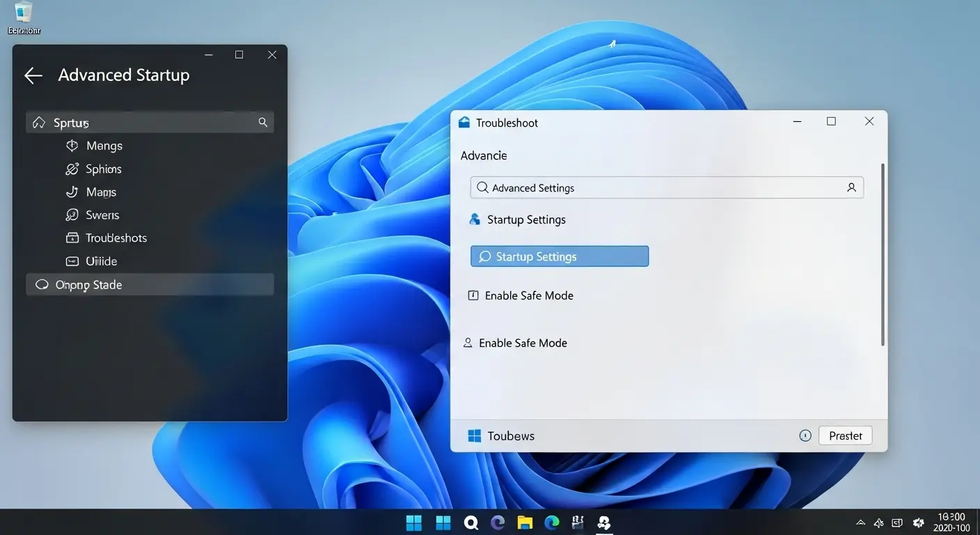Click the Windows logo next to Toubews

click(475, 436)
